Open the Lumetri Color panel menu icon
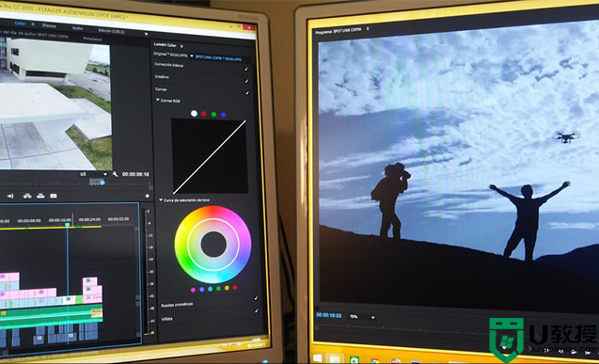599x364 pixels. (181, 46)
